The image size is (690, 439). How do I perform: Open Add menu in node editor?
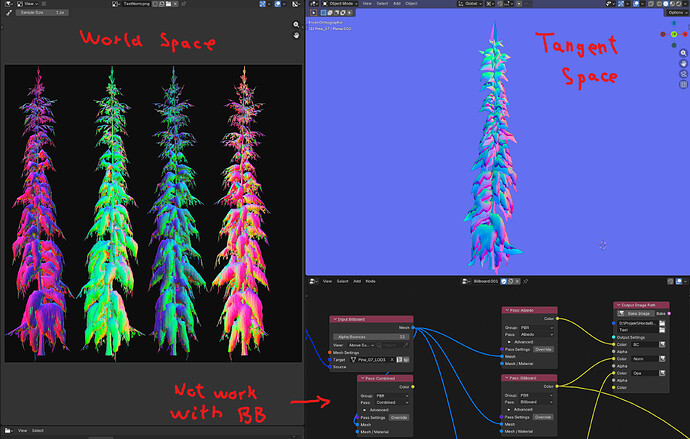357,281
